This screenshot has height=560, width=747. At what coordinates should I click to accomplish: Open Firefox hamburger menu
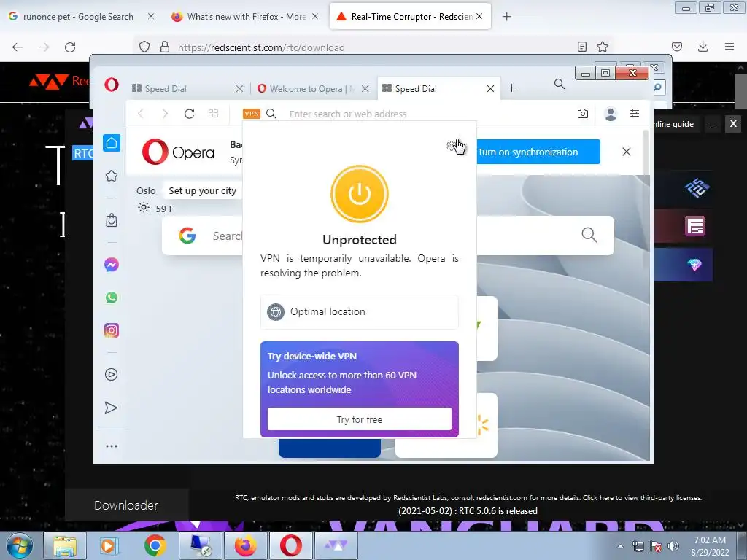(729, 47)
